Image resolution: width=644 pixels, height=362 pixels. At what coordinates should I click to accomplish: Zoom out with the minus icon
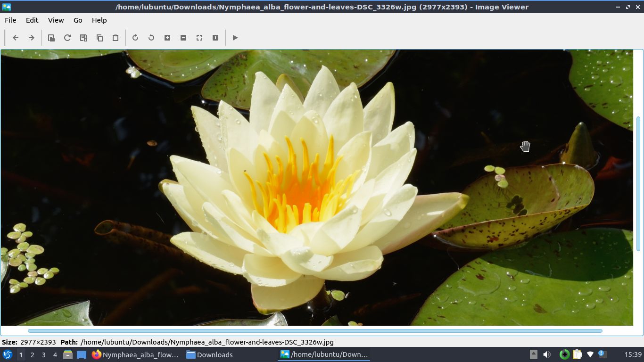tap(183, 38)
